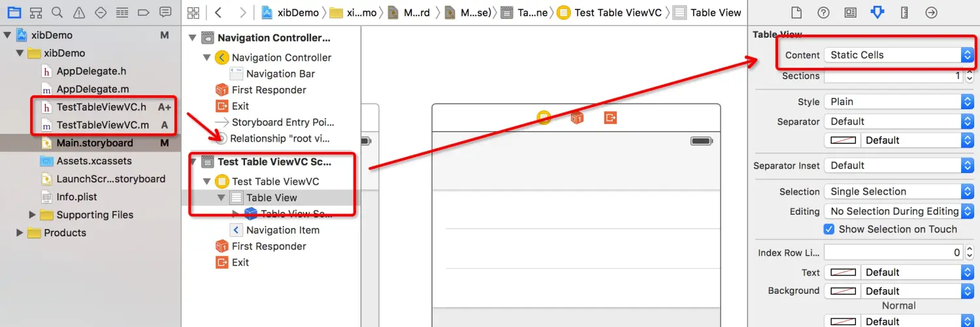Collapse the Table View outline triangle

221,198
